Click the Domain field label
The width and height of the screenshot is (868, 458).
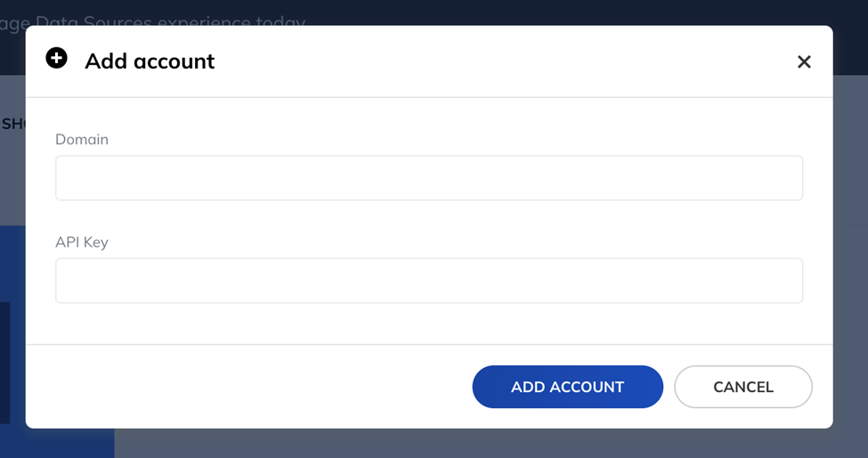82,139
